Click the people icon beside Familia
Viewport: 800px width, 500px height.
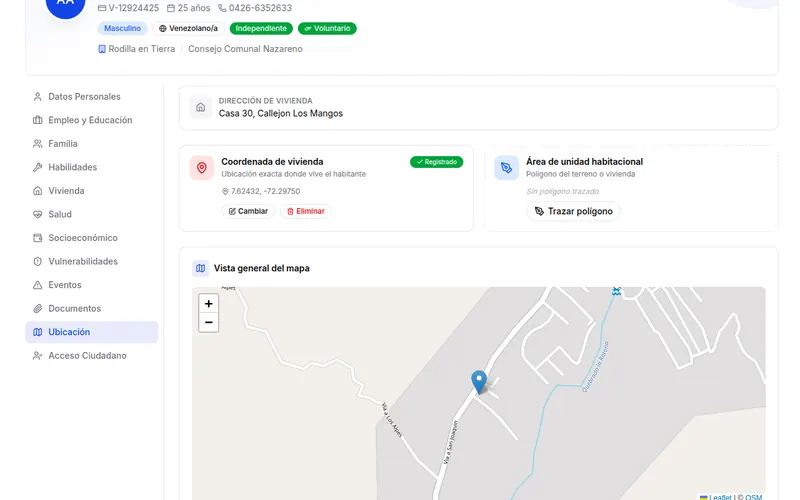tap(37, 143)
